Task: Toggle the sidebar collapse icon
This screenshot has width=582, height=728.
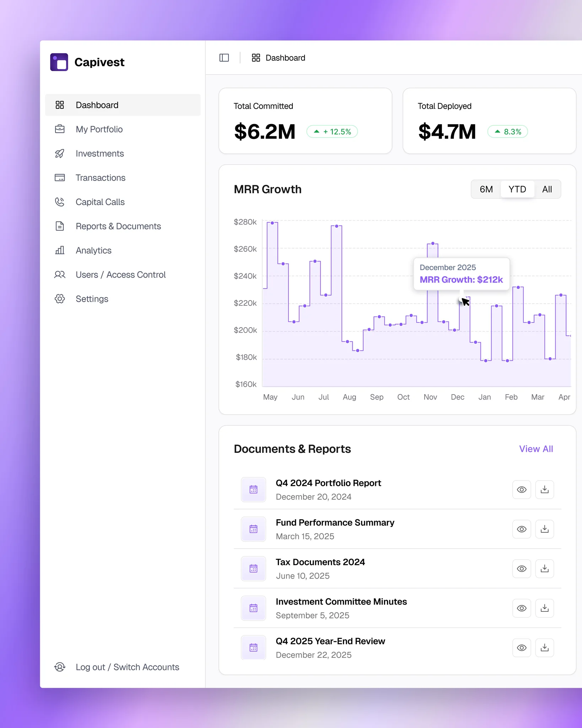Action: [224, 58]
